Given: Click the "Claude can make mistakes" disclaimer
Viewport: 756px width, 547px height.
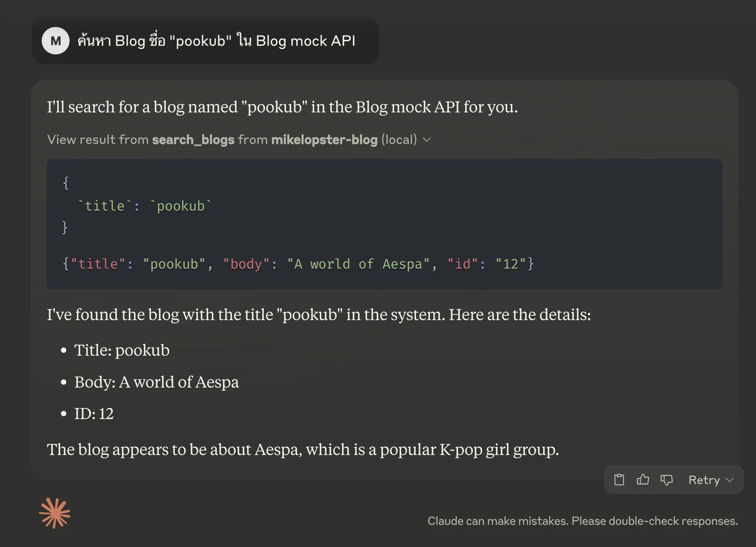Looking at the screenshot, I should [583, 521].
